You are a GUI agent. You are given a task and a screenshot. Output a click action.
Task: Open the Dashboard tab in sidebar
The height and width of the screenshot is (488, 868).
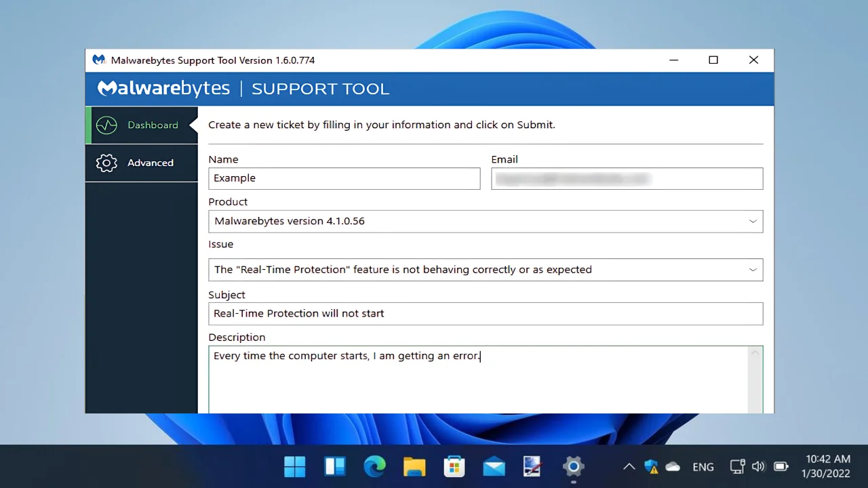click(142, 125)
